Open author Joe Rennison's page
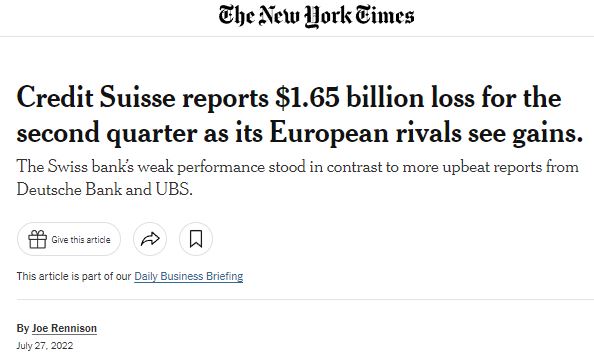The height and width of the screenshot is (363, 594). click(x=64, y=328)
